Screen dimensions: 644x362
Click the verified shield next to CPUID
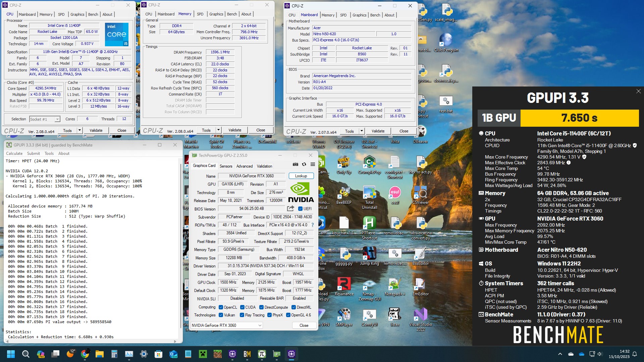point(635,145)
